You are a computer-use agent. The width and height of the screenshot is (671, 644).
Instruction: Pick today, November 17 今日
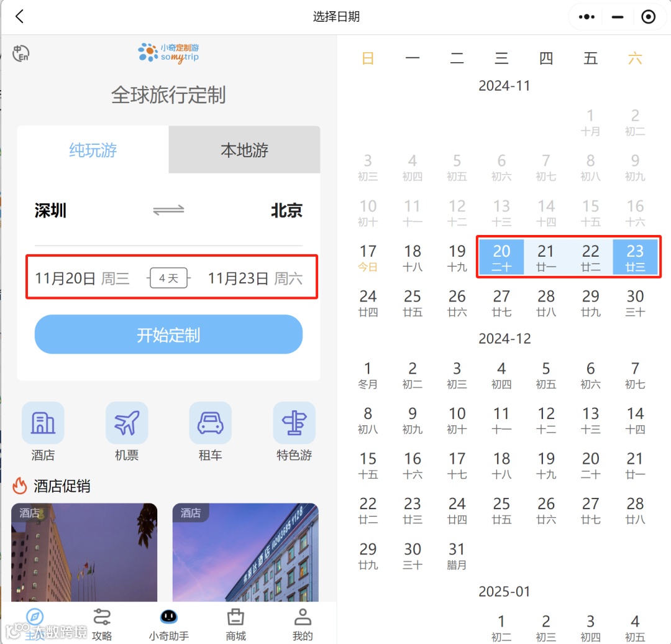(x=368, y=257)
